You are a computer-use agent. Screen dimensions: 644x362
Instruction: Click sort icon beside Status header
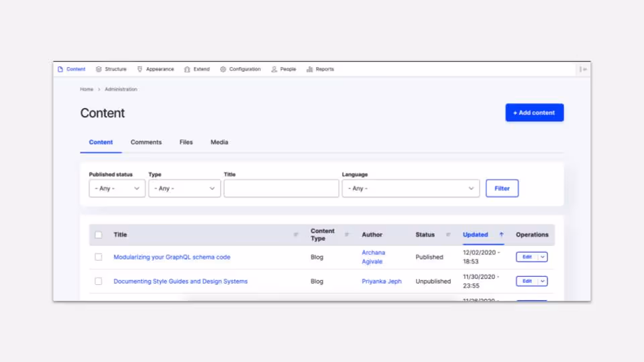pyautogui.click(x=448, y=235)
